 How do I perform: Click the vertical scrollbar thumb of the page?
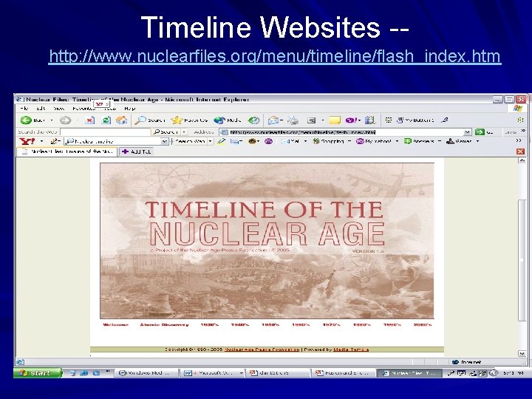click(522, 260)
